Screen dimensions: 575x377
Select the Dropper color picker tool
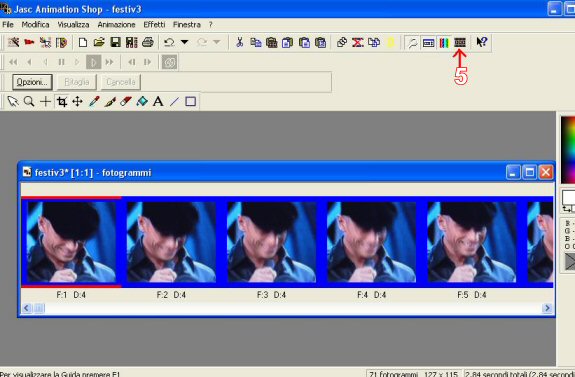(94, 102)
